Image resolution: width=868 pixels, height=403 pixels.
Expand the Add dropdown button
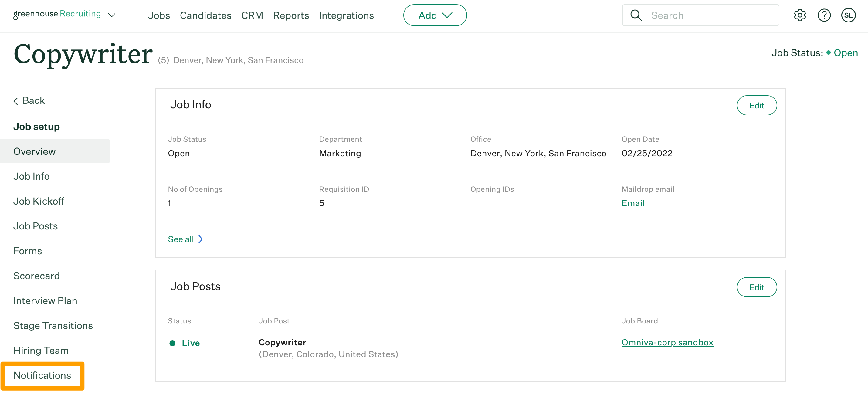click(435, 15)
